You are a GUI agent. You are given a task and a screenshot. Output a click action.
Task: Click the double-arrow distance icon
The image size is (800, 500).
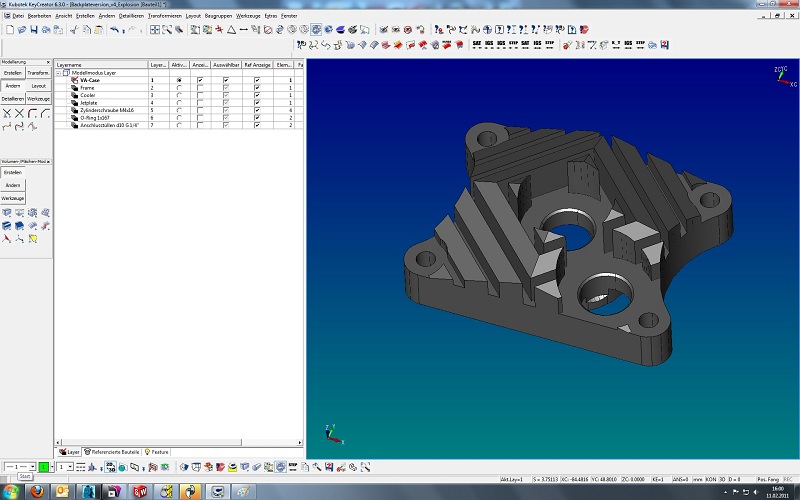click(244, 30)
